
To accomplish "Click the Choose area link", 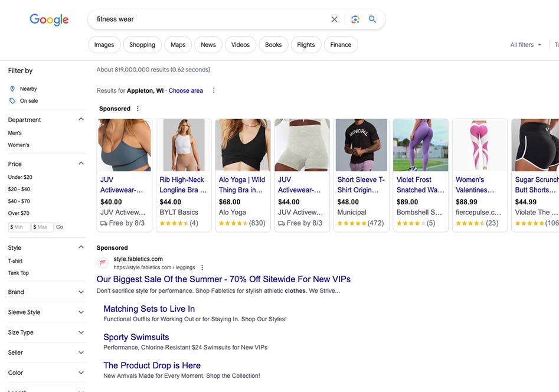I will pos(186,90).
